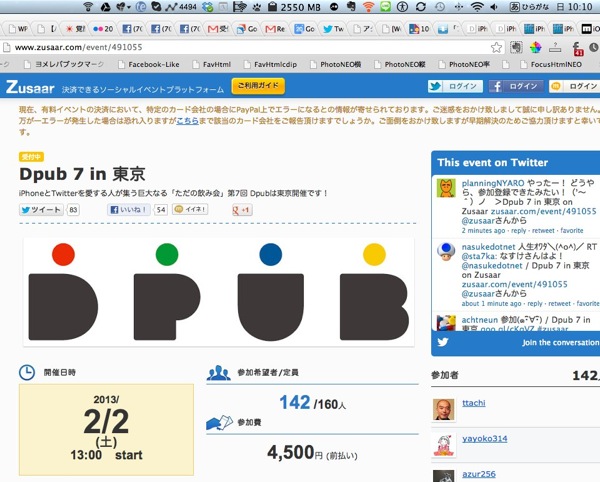The width and height of the screenshot is (600, 482).
Task: Switch to the Flickr tab labeled 20
Action: [103, 29]
